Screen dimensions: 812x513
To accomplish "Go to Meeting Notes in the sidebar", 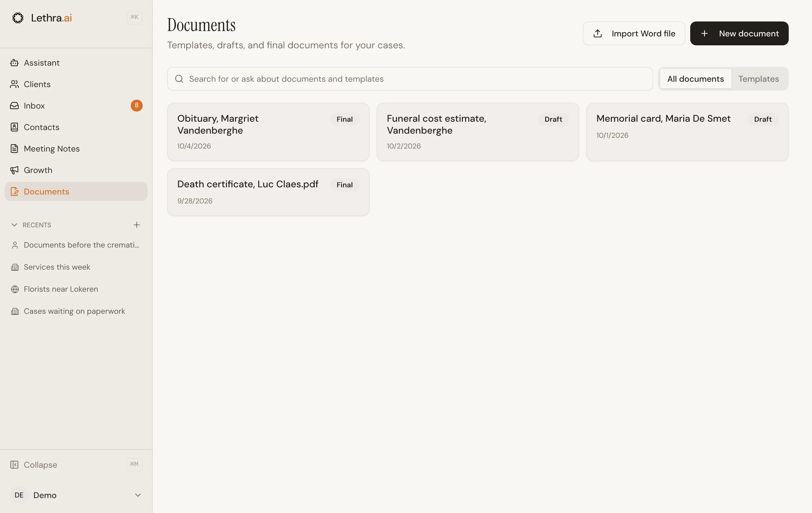I will pyautogui.click(x=76, y=149).
